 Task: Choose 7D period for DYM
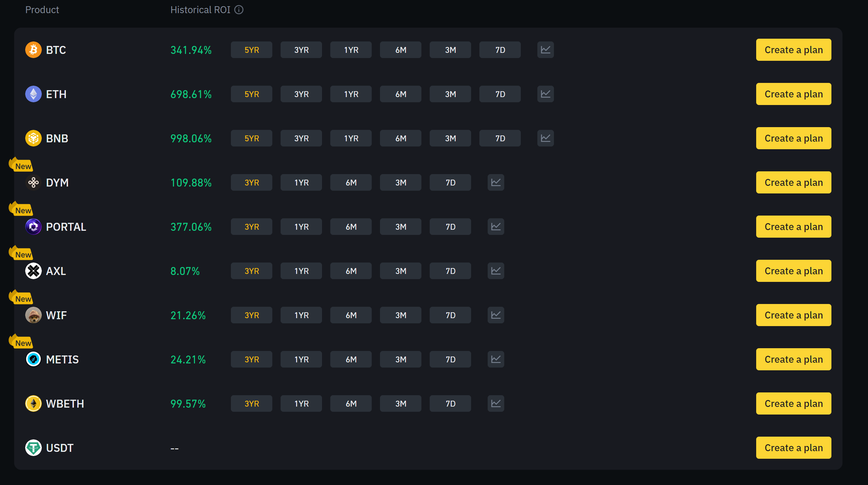450,182
